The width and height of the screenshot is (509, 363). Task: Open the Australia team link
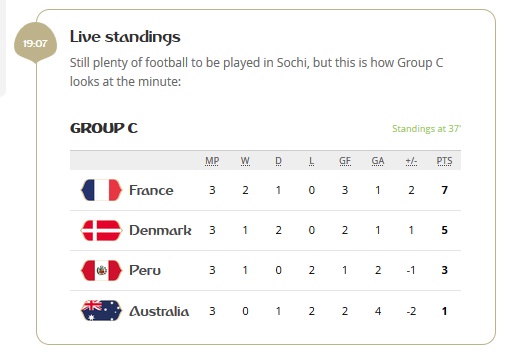click(x=159, y=311)
